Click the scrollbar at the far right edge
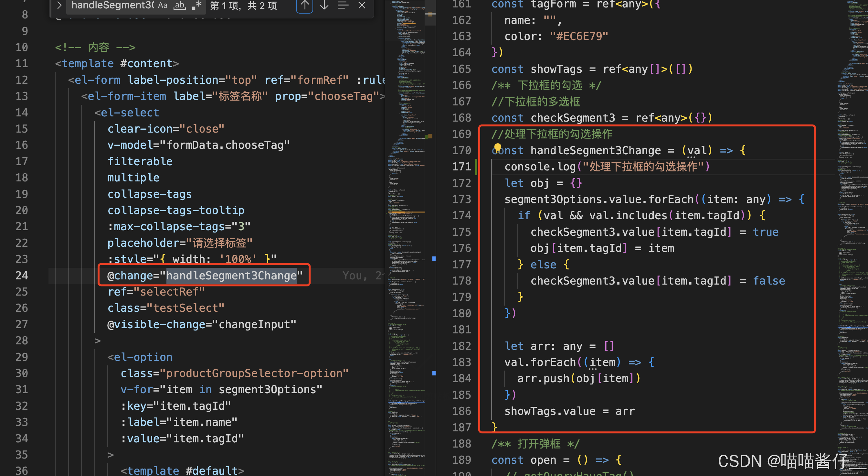868x476 pixels. 866,236
